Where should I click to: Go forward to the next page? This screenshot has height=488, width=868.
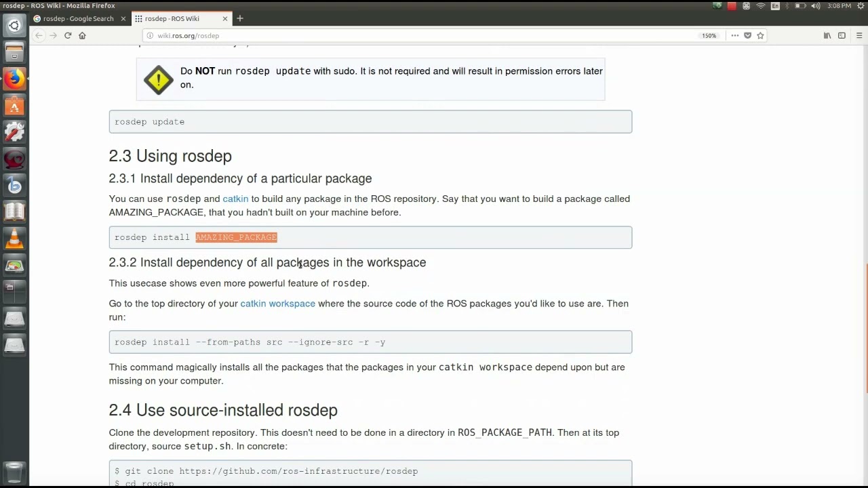(53, 35)
